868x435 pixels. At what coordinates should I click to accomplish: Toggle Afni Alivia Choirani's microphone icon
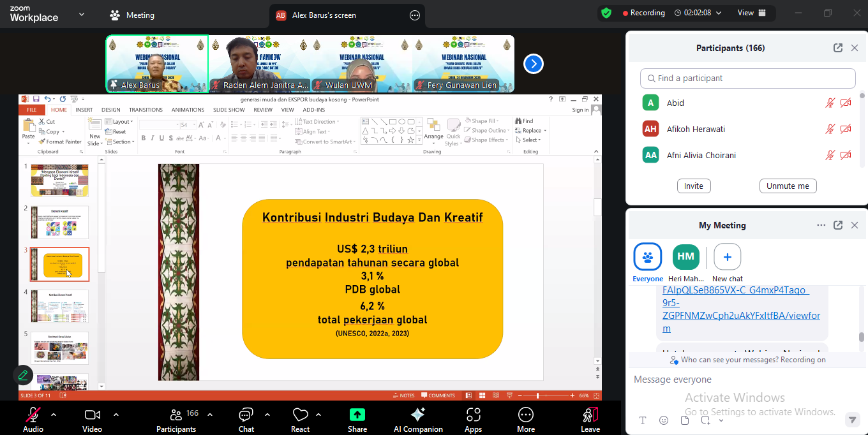coord(830,155)
